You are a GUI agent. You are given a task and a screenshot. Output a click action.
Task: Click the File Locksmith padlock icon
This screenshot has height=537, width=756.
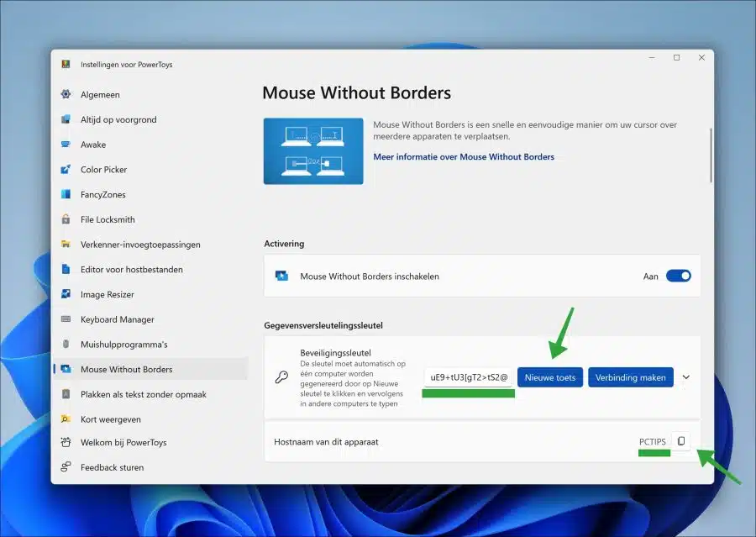coord(66,219)
